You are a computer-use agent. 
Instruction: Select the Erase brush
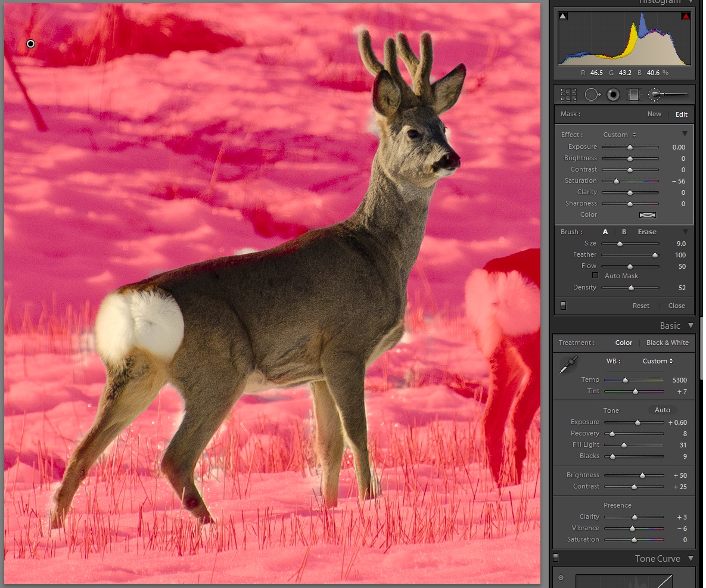pos(647,232)
